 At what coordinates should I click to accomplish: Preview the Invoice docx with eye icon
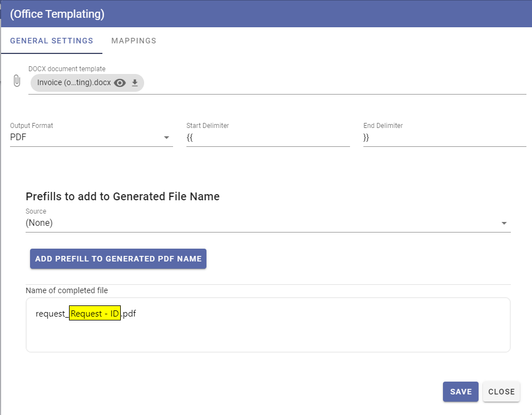coord(120,83)
